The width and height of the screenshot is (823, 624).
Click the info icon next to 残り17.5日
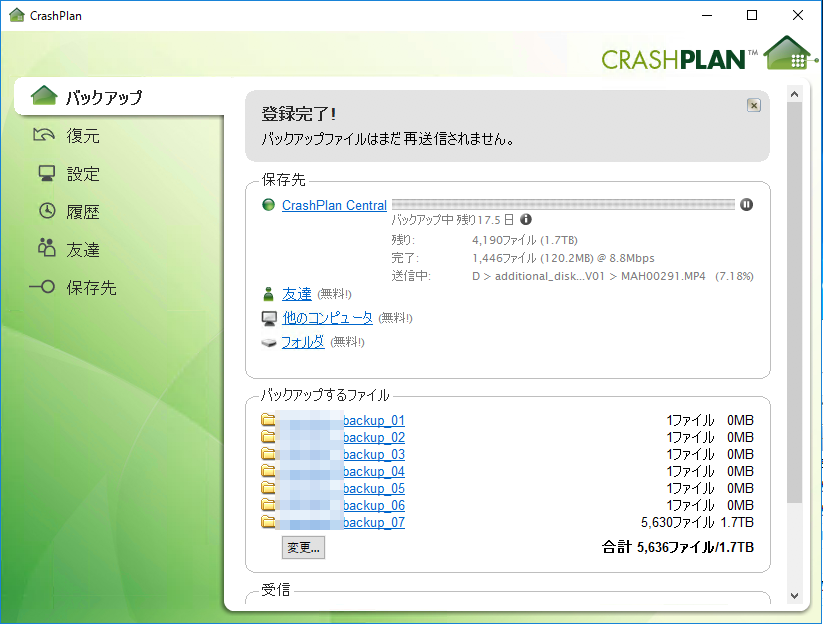525,219
